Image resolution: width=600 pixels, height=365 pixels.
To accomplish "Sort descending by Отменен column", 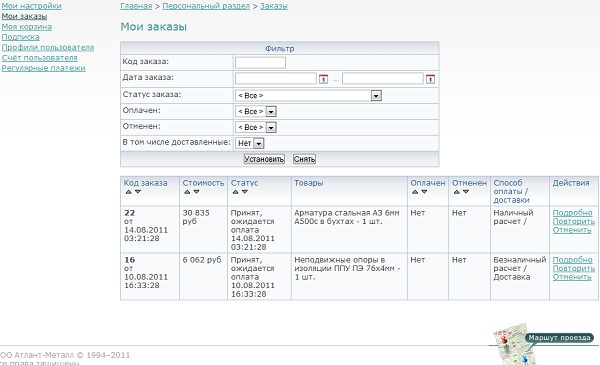I will (x=466, y=192).
